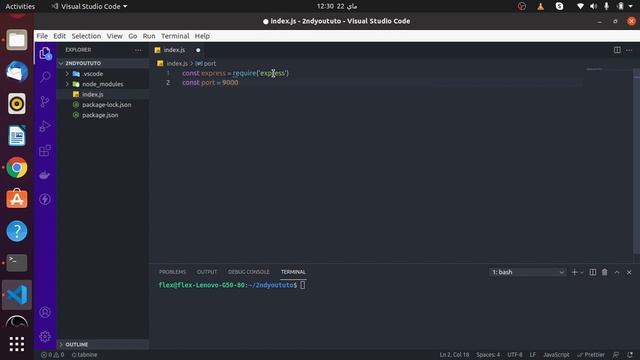Open the Visual Studio Code app menu in top bar
The width and height of the screenshot is (640, 360).
89,6
